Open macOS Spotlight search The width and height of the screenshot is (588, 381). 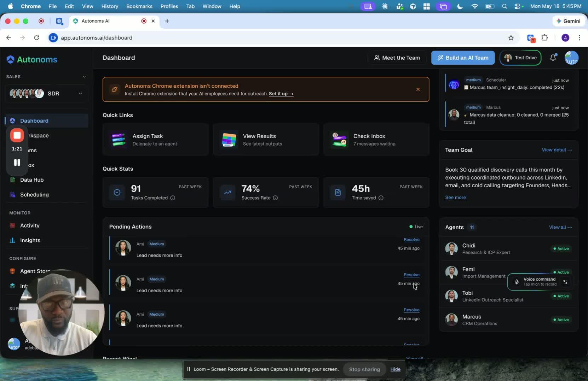coord(505,6)
